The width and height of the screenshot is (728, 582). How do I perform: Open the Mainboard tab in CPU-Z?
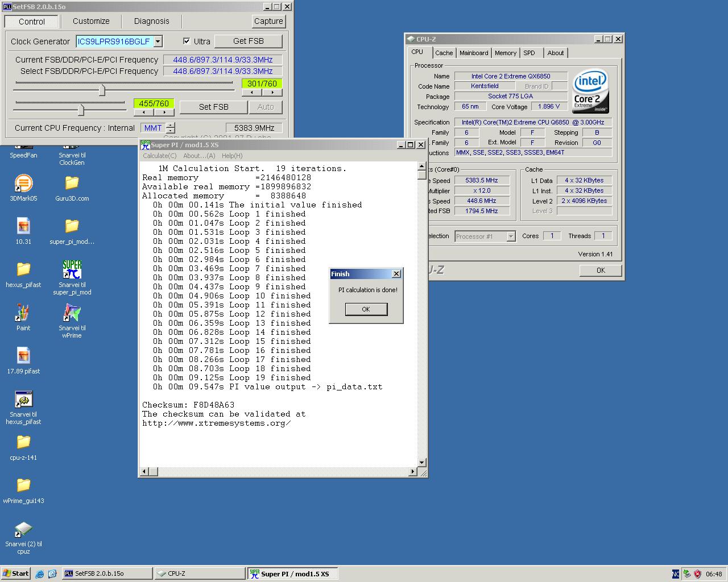(x=474, y=53)
